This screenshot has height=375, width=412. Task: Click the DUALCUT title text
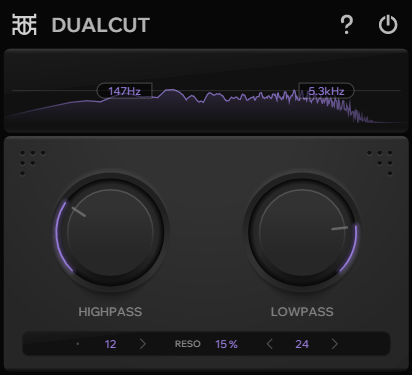tap(101, 25)
